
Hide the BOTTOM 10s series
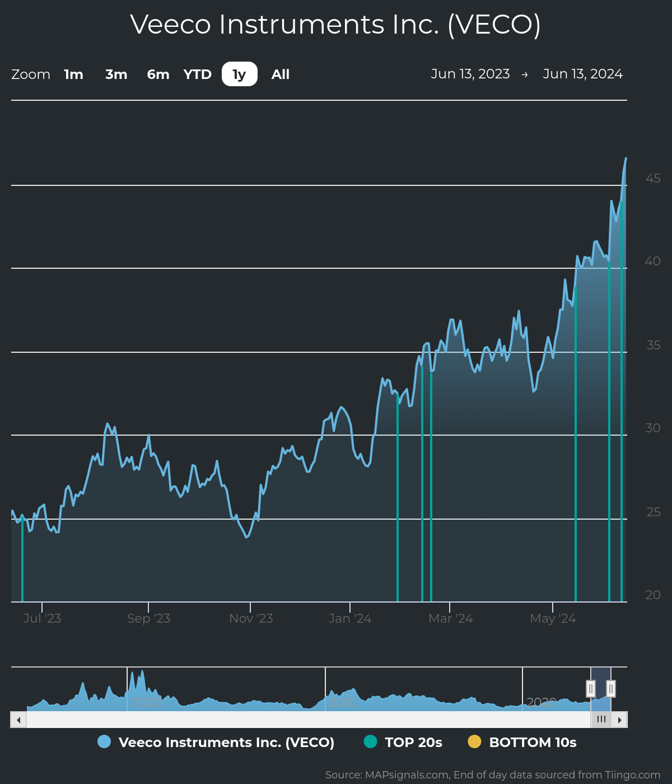point(533,742)
